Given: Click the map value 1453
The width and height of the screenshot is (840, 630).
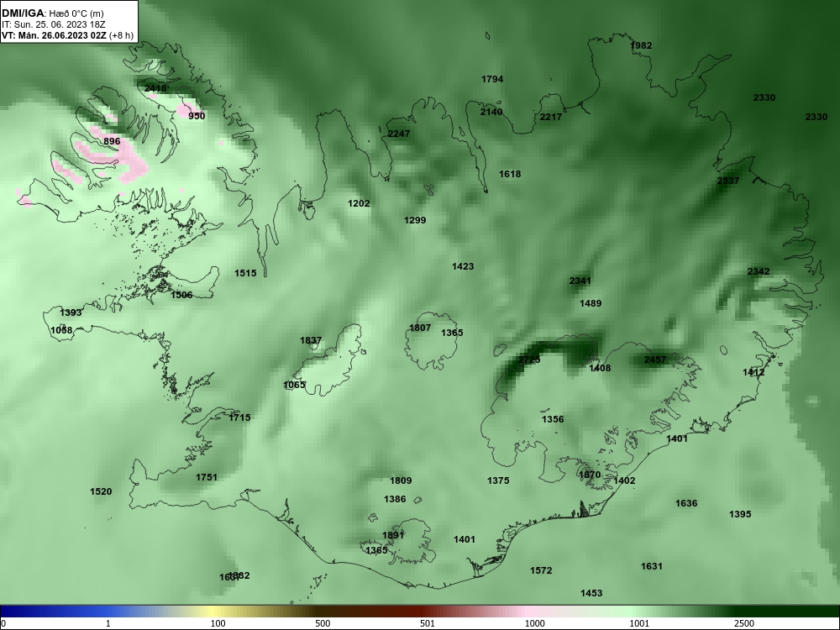Looking at the screenshot, I should (x=591, y=594).
